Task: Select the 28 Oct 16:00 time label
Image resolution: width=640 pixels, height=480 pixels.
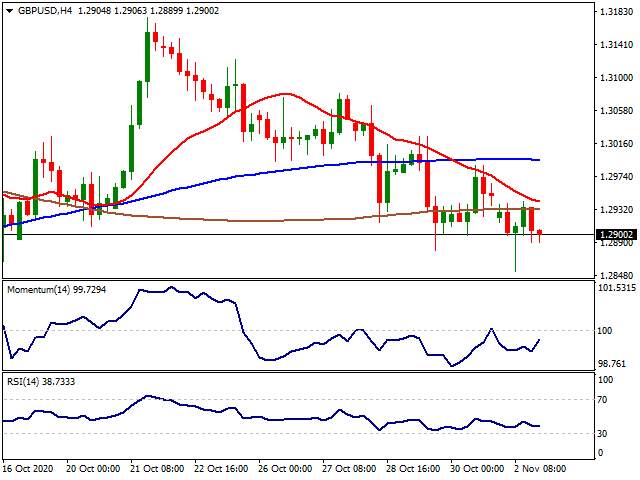Action: 413,468
